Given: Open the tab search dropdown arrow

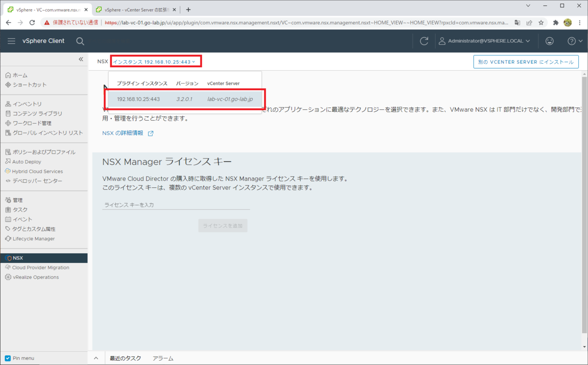Looking at the screenshot, I should pyautogui.click(x=528, y=5).
